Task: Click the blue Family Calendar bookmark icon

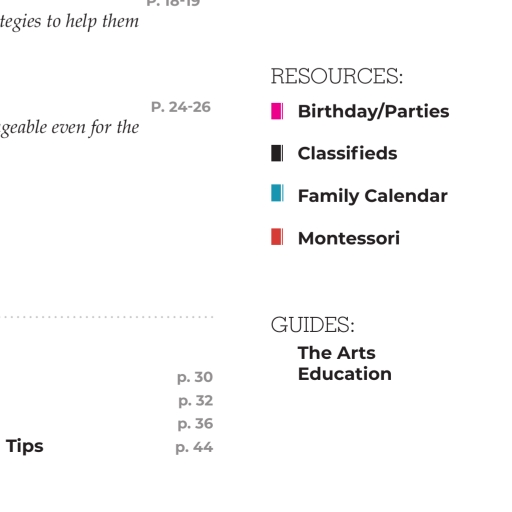Action: pyautogui.click(x=277, y=193)
